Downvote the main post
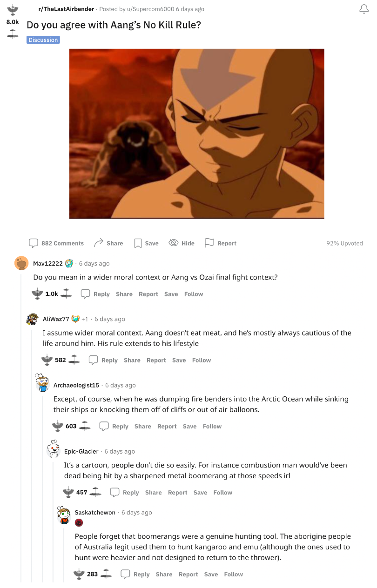The height and width of the screenshot is (588, 377). (x=13, y=34)
